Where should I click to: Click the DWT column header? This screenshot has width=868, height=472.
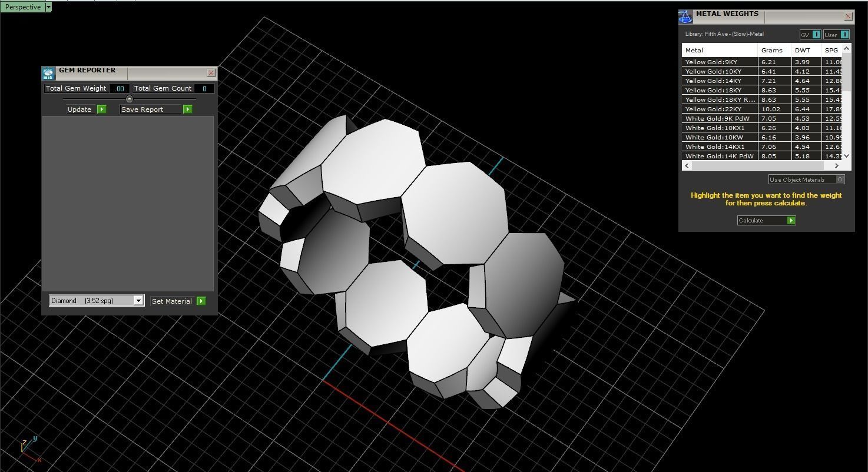click(x=806, y=51)
